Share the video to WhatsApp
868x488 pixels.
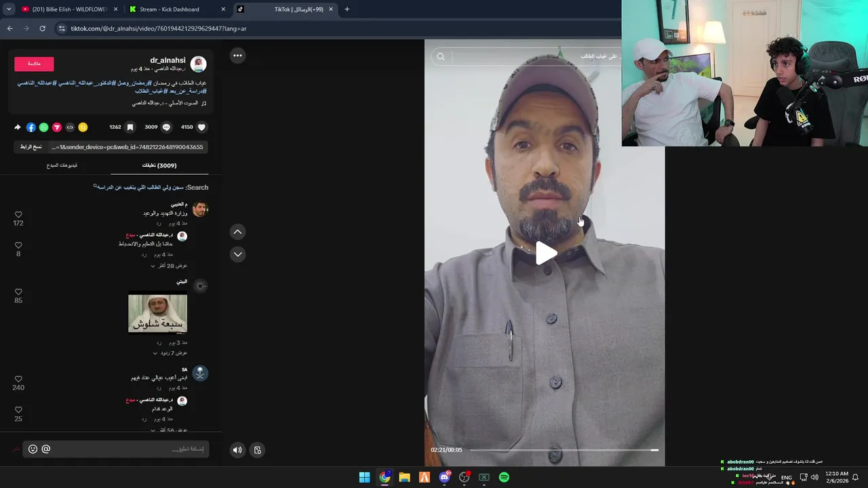43,127
